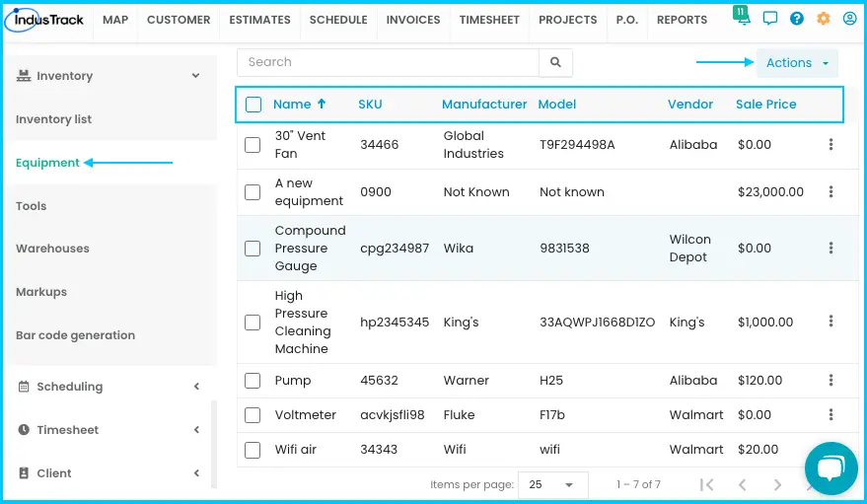The image size is (867, 504).
Task: Open row menu for Voltmeter
Action: tap(831, 414)
